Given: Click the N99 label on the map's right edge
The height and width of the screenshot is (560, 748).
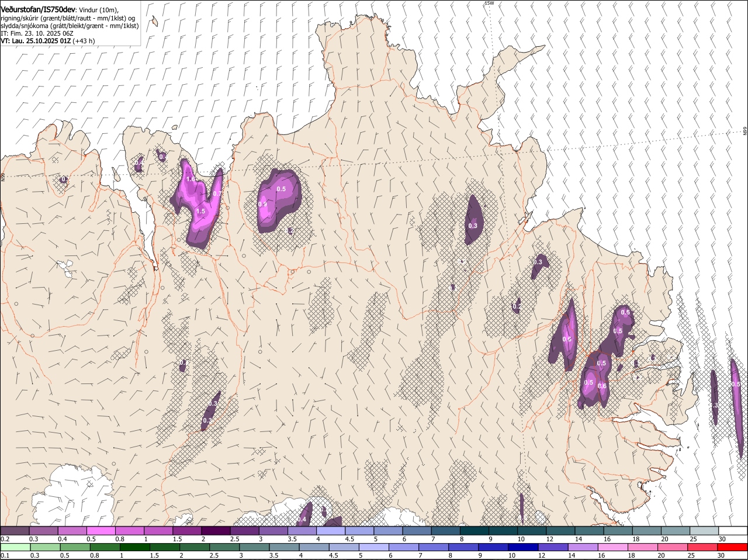Looking at the screenshot, I should (x=745, y=132).
